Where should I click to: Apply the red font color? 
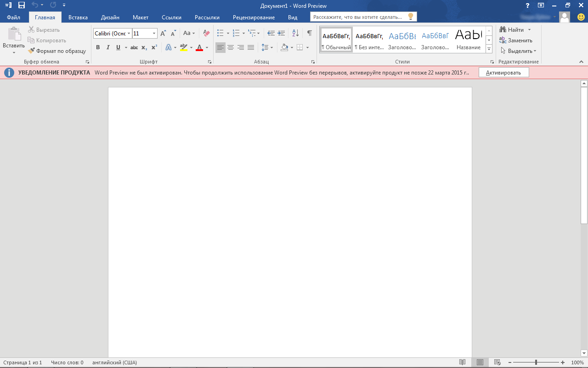pos(199,47)
